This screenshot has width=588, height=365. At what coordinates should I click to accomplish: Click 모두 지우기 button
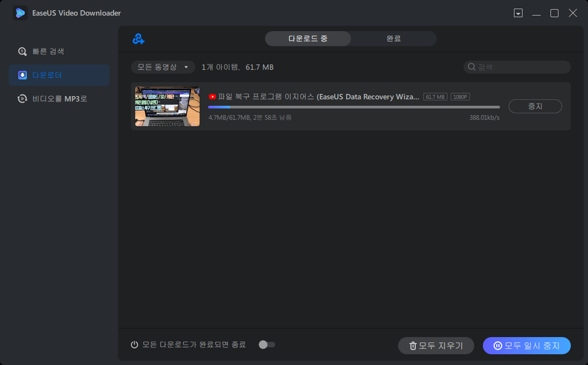pyautogui.click(x=436, y=346)
